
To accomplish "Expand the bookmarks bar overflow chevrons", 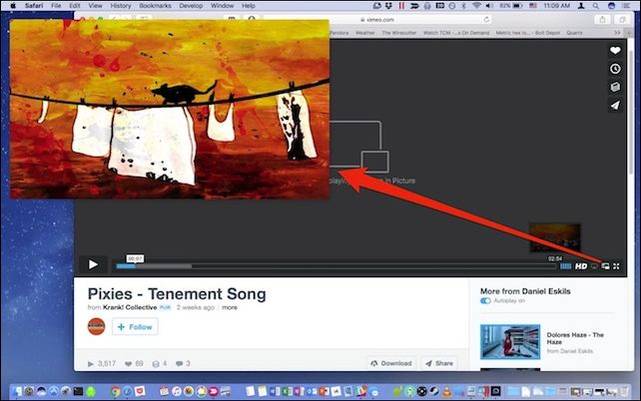I will pyautogui.click(x=617, y=33).
